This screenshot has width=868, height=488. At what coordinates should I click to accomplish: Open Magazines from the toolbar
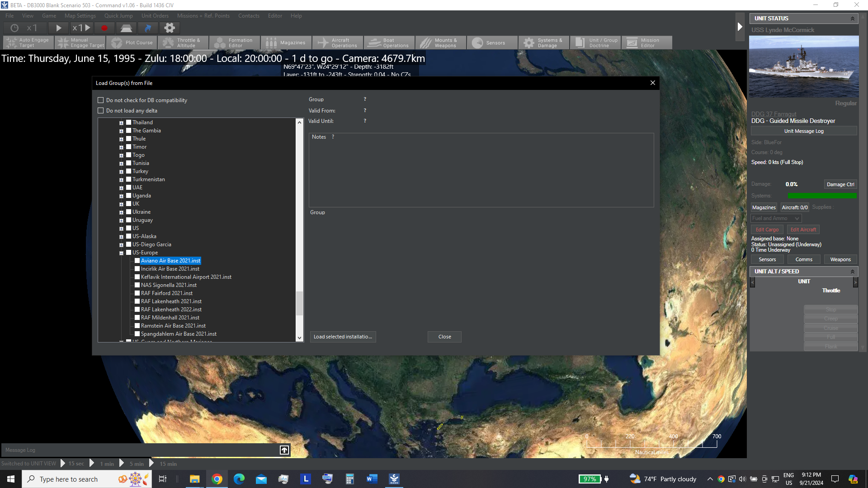click(x=286, y=42)
